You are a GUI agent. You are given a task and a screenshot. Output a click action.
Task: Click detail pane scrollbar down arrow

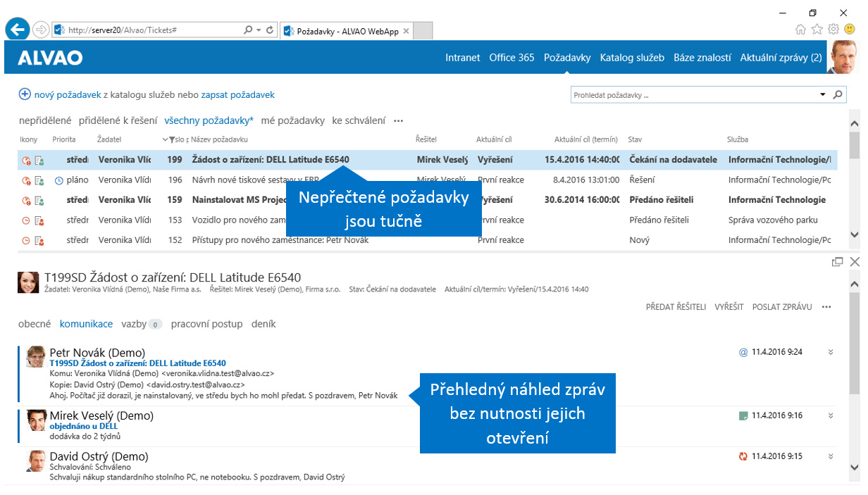[854, 467]
